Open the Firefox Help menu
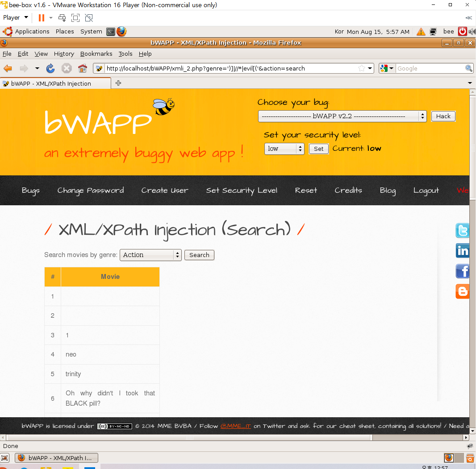The image size is (476, 469). click(145, 54)
